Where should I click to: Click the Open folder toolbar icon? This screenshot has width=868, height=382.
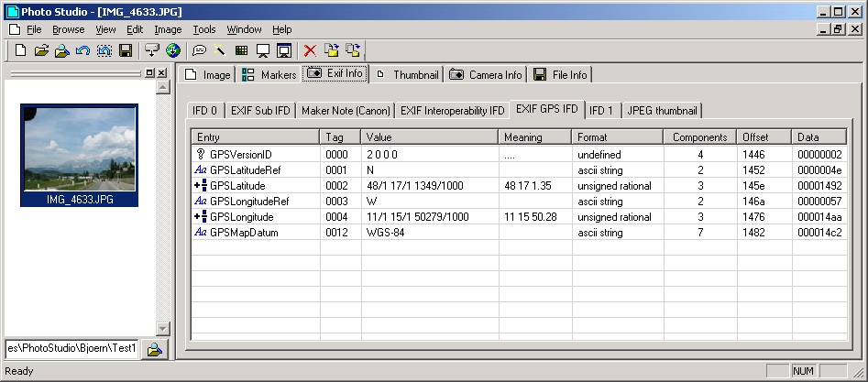tap(41, 51)
